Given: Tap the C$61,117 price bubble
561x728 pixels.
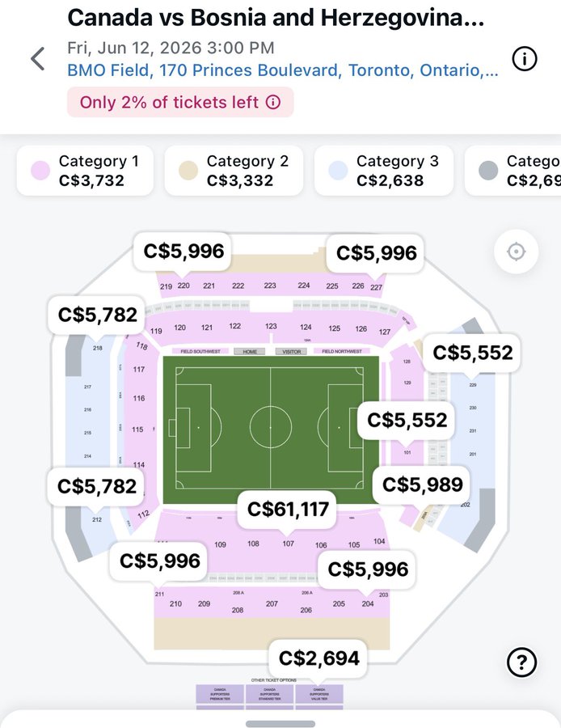Looking at the screenshot, I should click(288, 509).
